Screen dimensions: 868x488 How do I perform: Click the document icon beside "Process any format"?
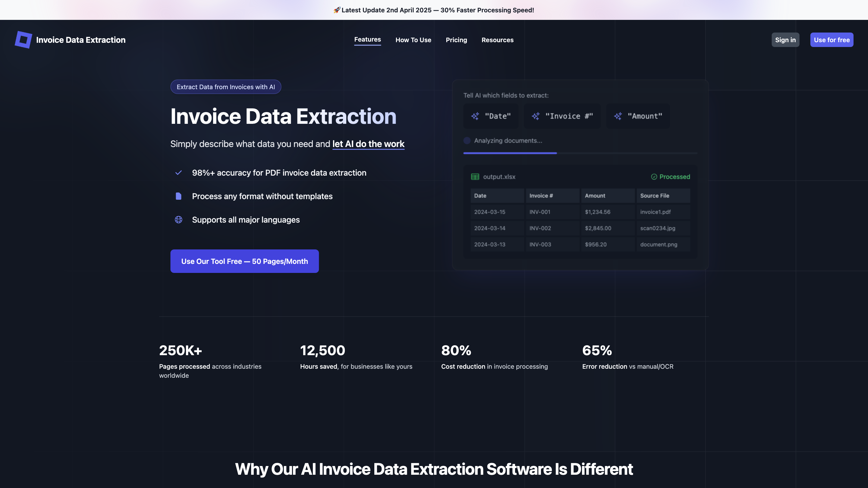(178, 196)
